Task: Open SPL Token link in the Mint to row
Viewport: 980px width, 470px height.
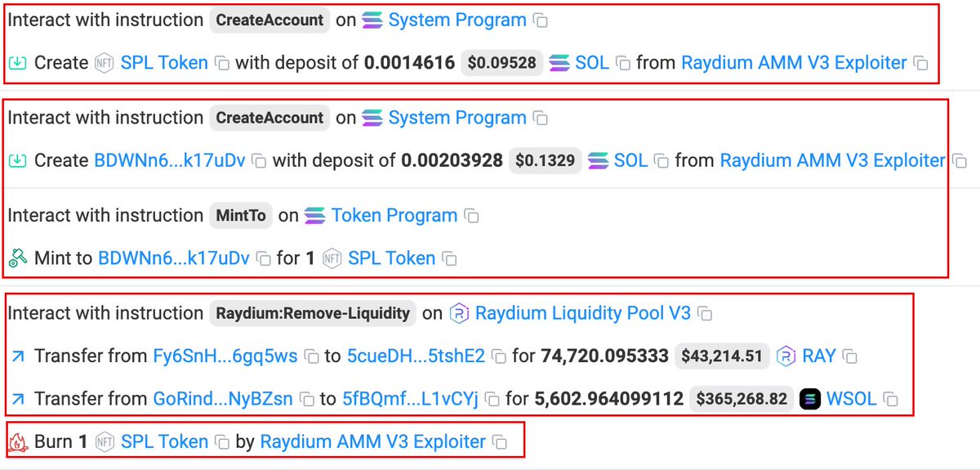Action: click(391, 258)
